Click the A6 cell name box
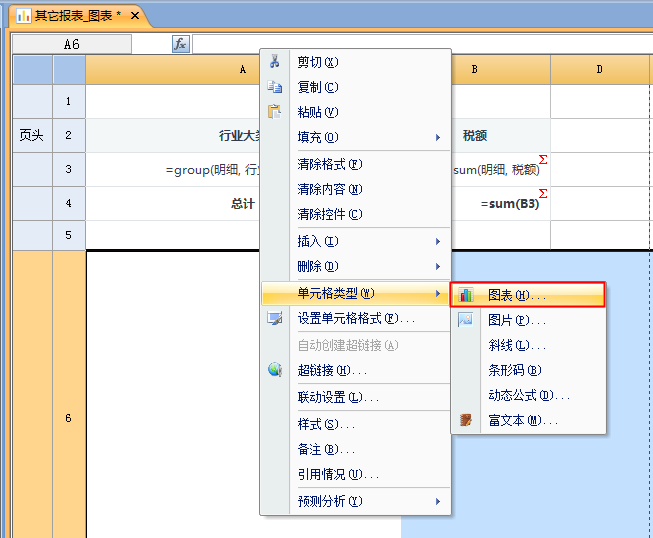 tap(71, 44)
